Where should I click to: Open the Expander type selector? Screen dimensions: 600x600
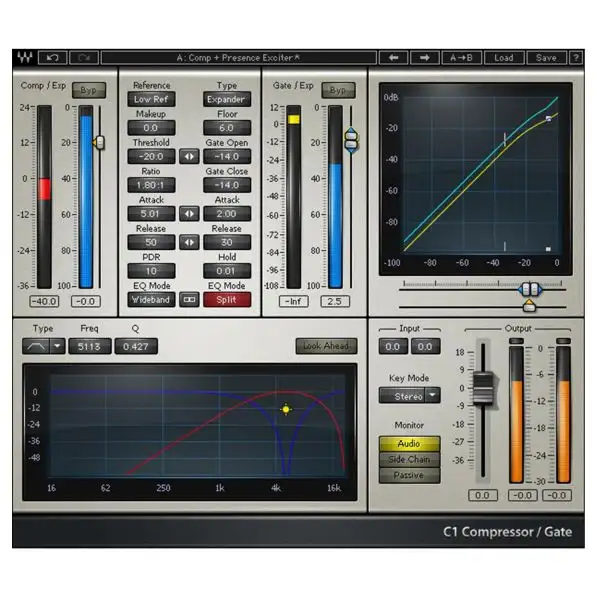227,100
